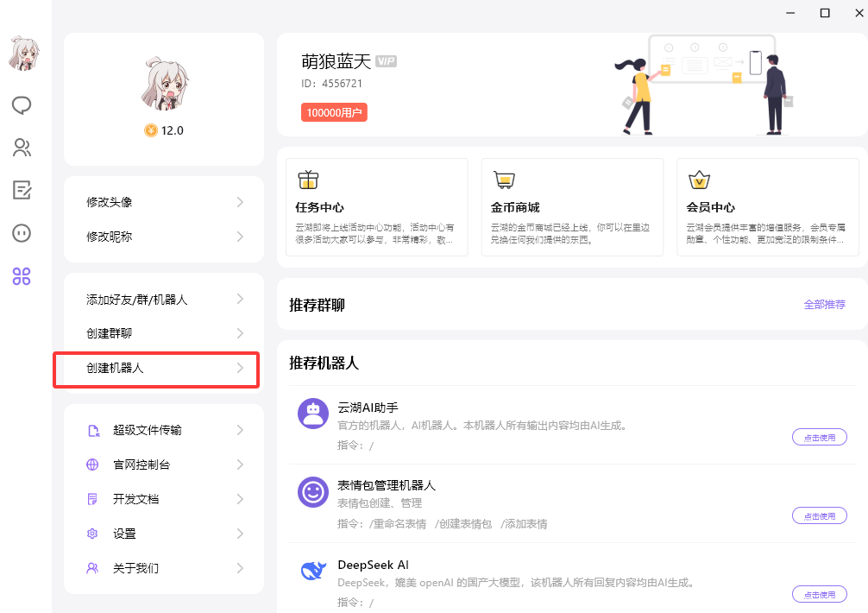Open 关于我们 text entry

pos(135,567)
